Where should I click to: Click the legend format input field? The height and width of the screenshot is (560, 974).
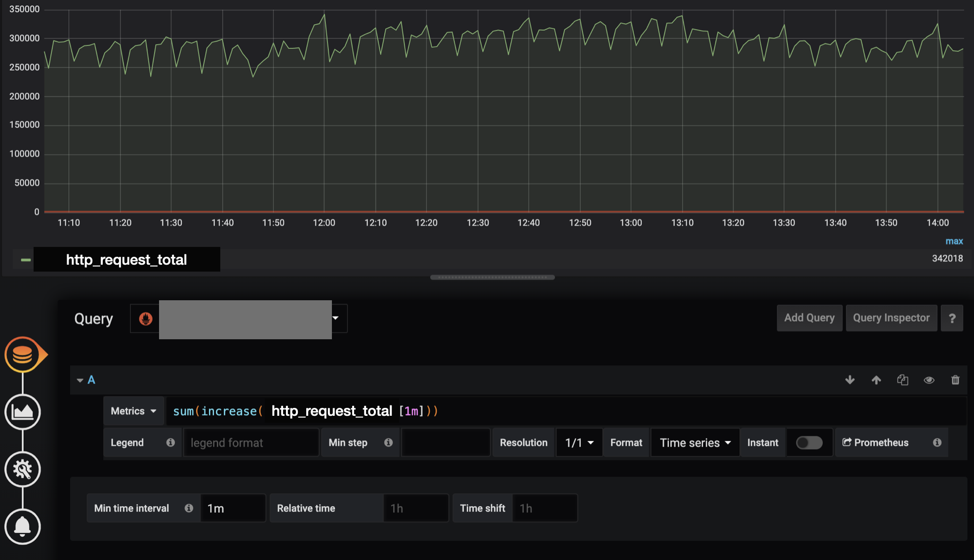pos(251,442)
